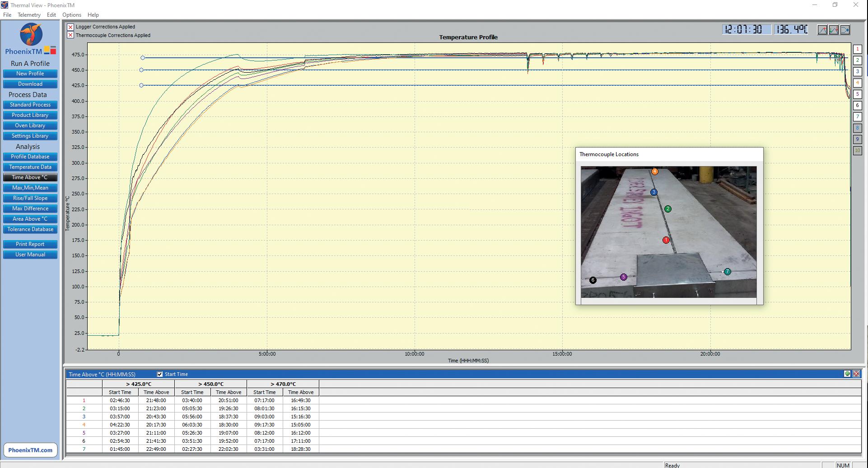This screenshot has width=868, height=468.
Task: Click the PhoenixTM phoenix logo icon
Action: tap(31, 34)
